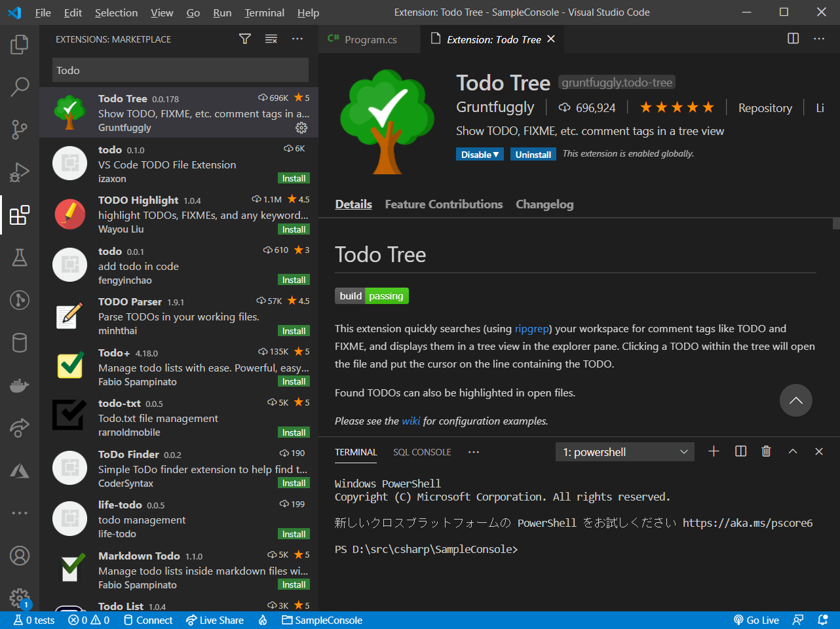Click the flame icon in status bar
The width and height of the screenshot is (840, 629).
(263, 620)
